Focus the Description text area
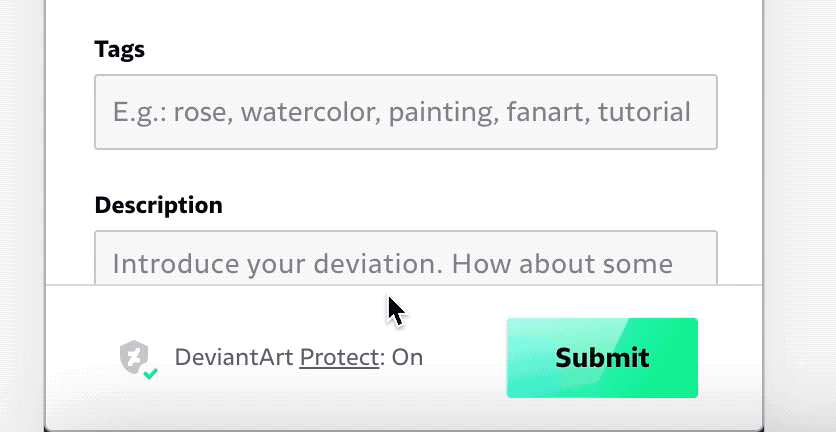This screenshot has width=836, height=432. pos(406,258)
